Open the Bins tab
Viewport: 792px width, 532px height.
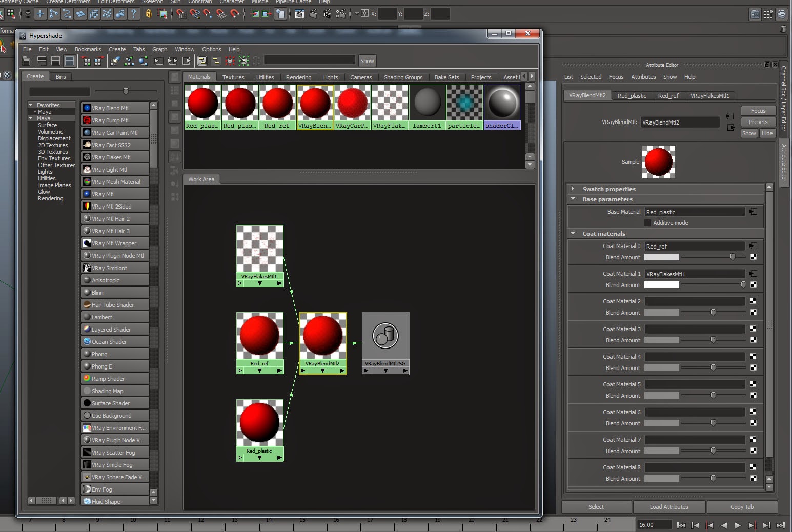[x=60, y=77]
